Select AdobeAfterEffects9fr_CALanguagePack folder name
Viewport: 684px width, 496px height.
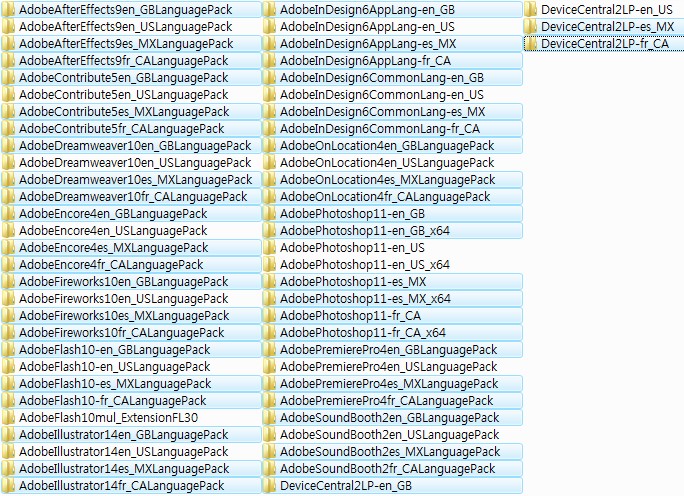tap(123, 61)
